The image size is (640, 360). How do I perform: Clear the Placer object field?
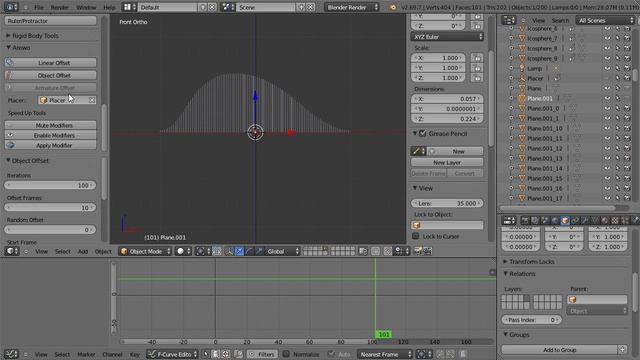pyautogui.click(x=92, y=100)
